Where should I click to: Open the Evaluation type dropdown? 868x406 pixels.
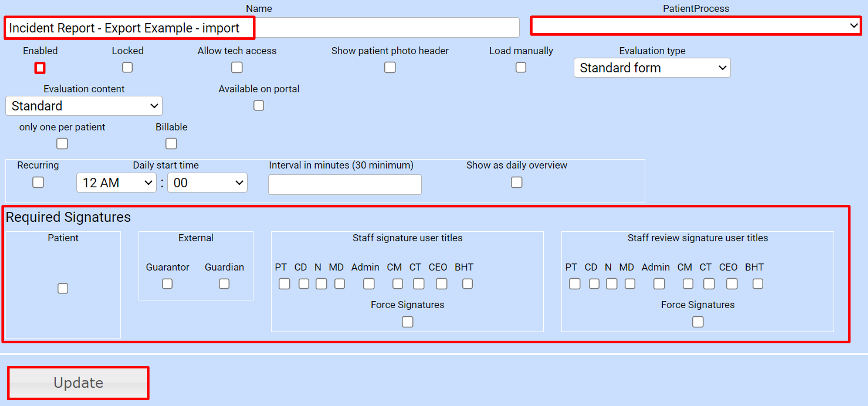[x=652, y=68]
